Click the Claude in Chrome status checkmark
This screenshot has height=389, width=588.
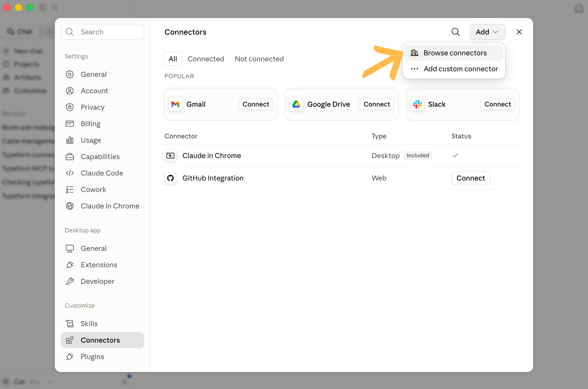pos(455,155)
